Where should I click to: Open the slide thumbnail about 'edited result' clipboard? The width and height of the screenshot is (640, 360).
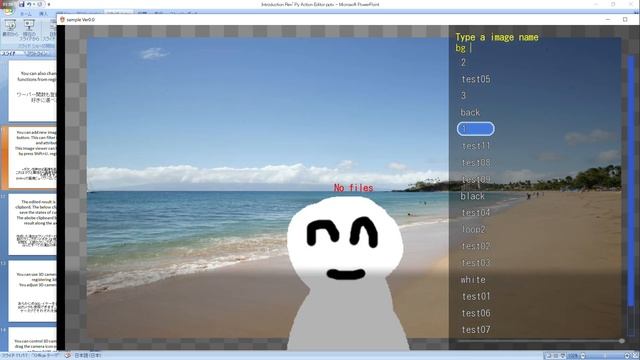32,225
